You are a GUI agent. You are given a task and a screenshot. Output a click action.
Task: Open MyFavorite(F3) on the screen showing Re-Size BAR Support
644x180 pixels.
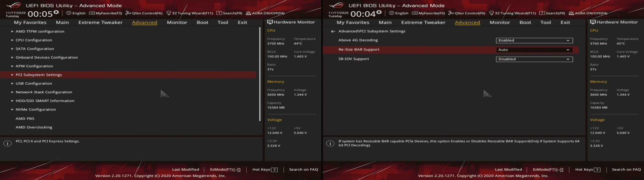point(428,13)
